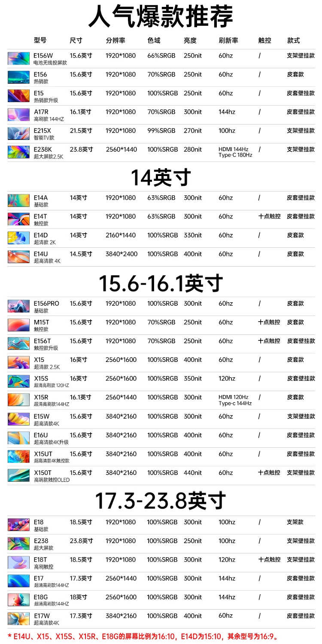Screen dimensions: 322x644
Task: Click the E156W product thumbnail
Action: tap(18, 58)
